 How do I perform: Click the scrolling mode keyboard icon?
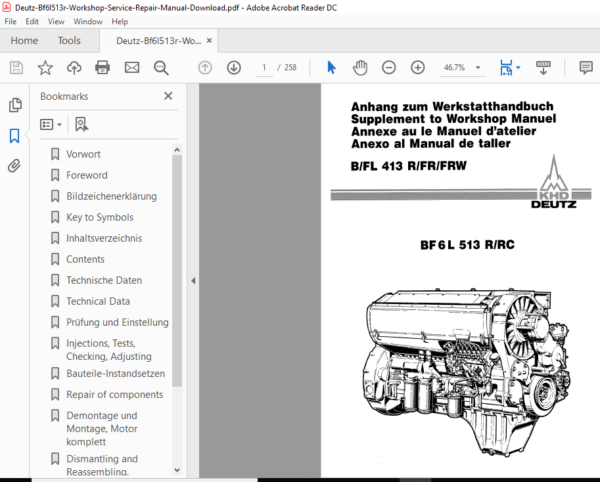(543, 68)
